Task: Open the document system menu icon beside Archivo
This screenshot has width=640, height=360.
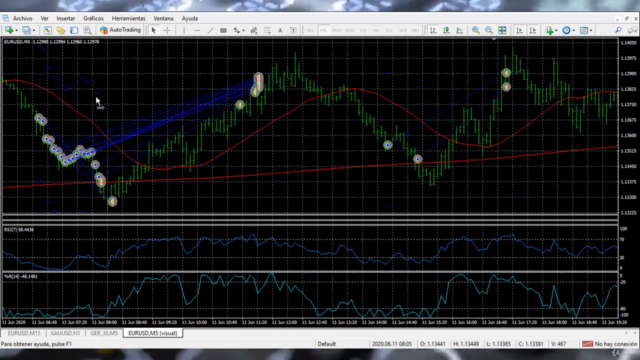Action: click(x=5, y=18)
